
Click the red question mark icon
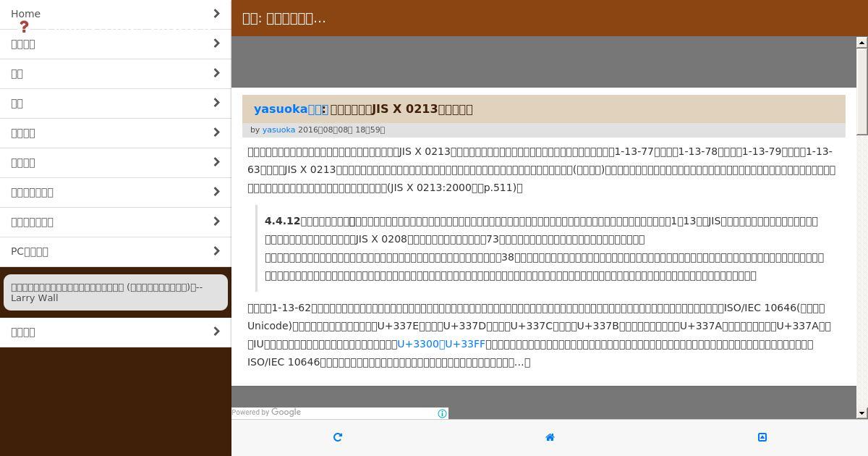(x=24, y=27)
